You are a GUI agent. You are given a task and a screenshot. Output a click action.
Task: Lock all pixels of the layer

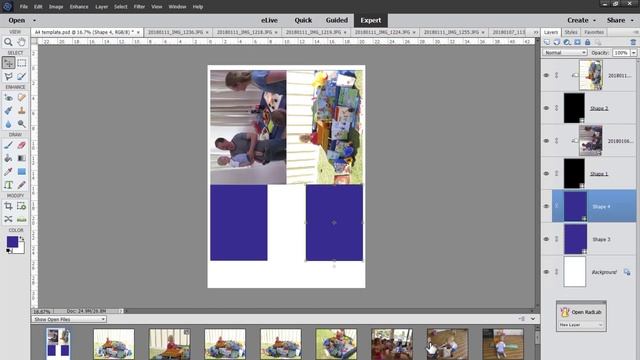pyautogui.click(x=587, y=42)
